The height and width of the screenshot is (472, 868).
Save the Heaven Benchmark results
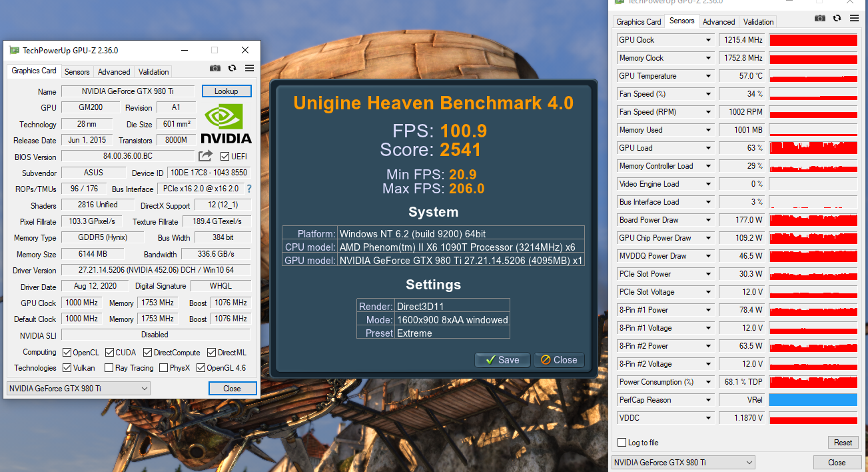pyautogui.click(x=502, y=360)
